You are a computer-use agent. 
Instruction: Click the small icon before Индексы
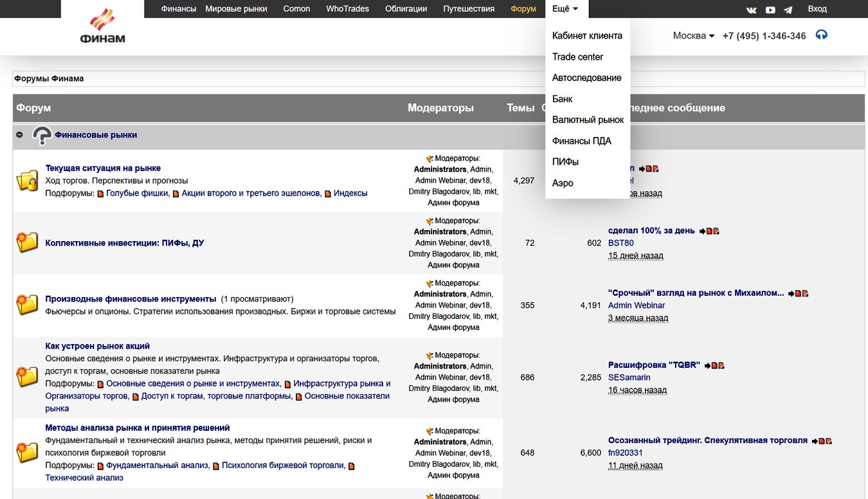[x=328, y=194]
